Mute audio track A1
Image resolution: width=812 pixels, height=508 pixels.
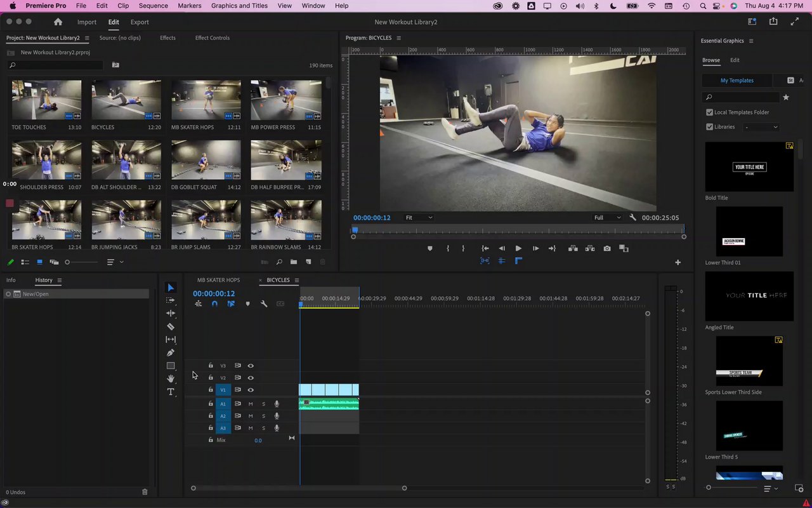point(251,404)
